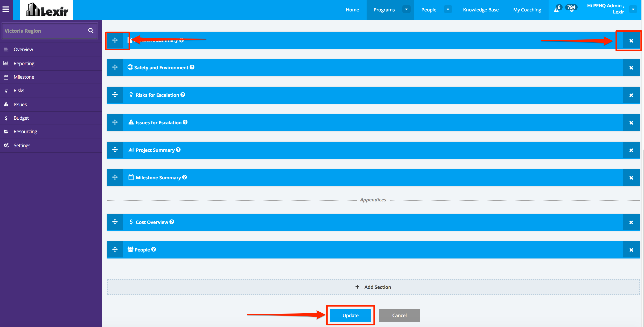Remove the Risks for Escalation section

tap(631, 95)
